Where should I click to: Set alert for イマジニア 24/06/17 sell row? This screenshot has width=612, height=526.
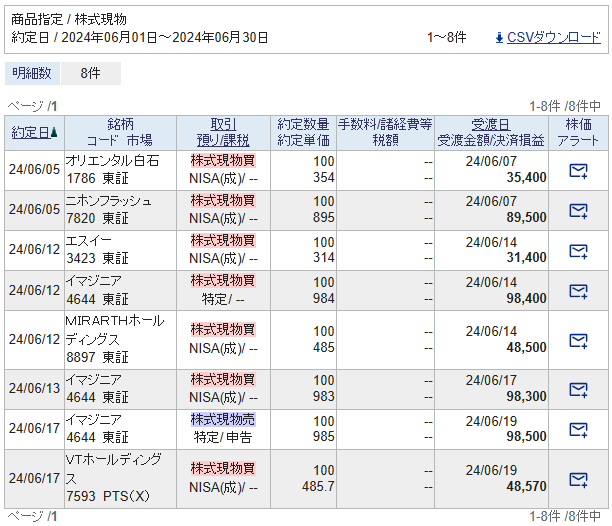point(578,430)
